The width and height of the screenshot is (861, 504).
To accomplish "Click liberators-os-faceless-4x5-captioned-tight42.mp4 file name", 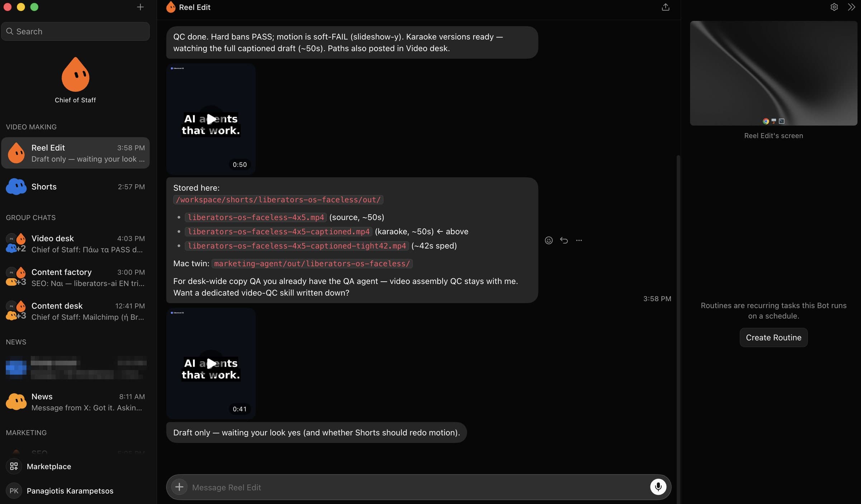I will pos(297,246).
